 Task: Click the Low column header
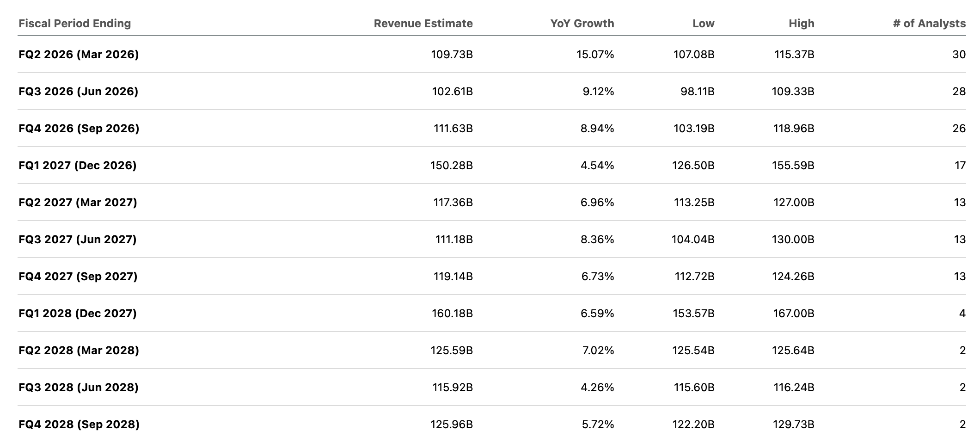click(x=703, y=24)
